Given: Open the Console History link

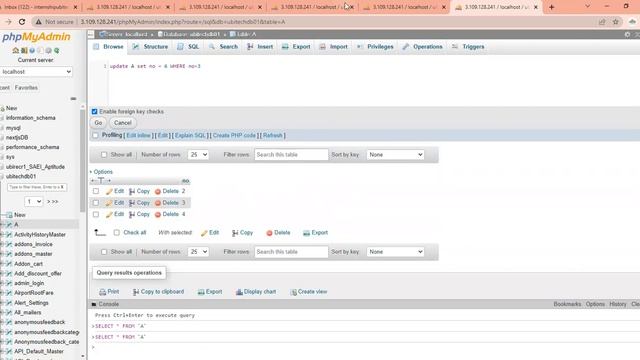Looking at the screenshot, I should coord(618,304).
